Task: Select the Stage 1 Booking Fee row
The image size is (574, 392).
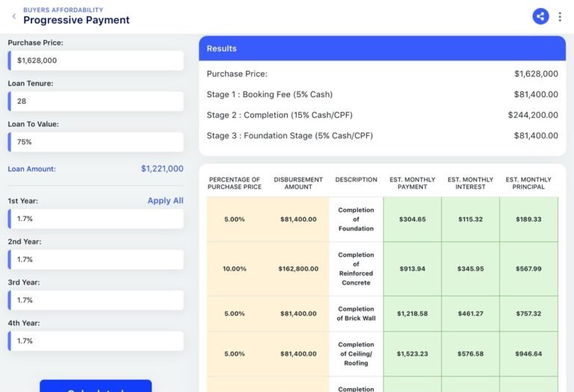Action: 382,94
